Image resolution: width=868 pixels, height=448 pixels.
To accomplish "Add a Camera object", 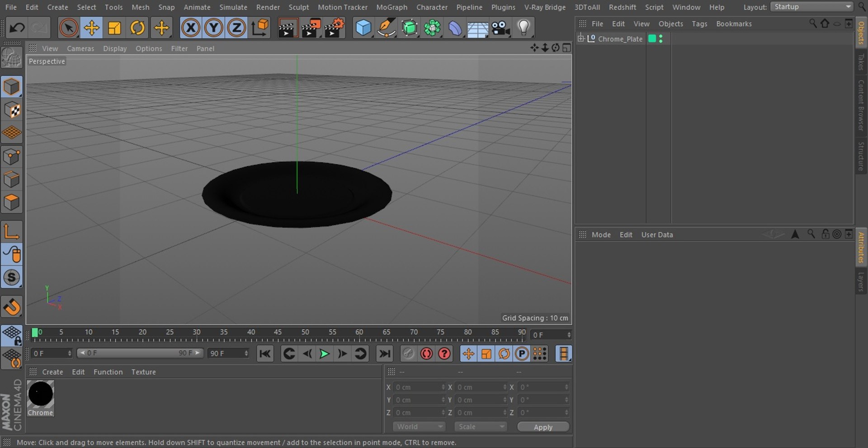I will pyautogui.click(x=500, y=28).
